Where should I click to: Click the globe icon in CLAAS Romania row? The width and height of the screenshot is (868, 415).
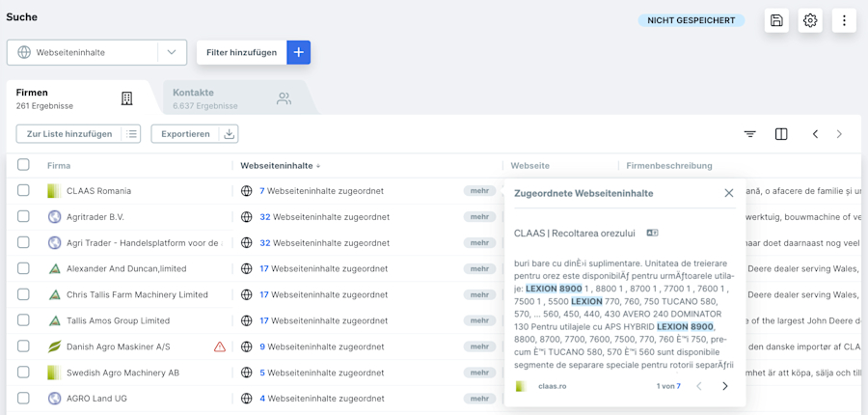click(246, 190)
